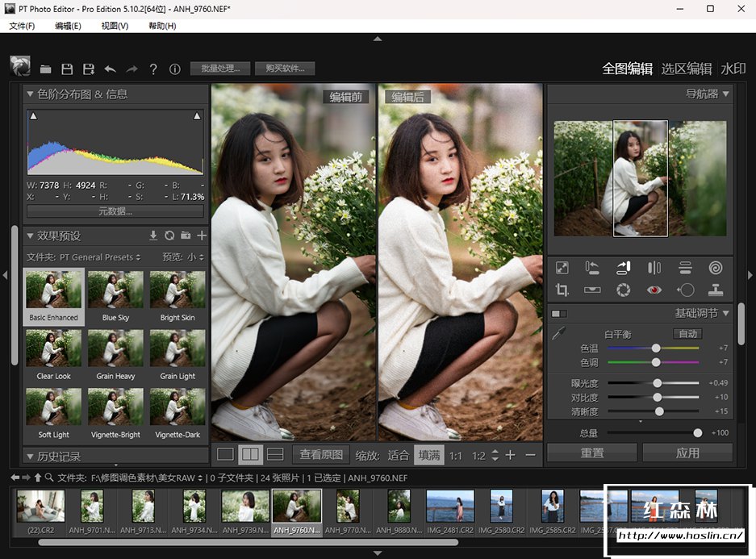This screenshot has width=756, height=559.
Task: Click the 曝光度 exposure slider handle
Action: pos(657,383)
